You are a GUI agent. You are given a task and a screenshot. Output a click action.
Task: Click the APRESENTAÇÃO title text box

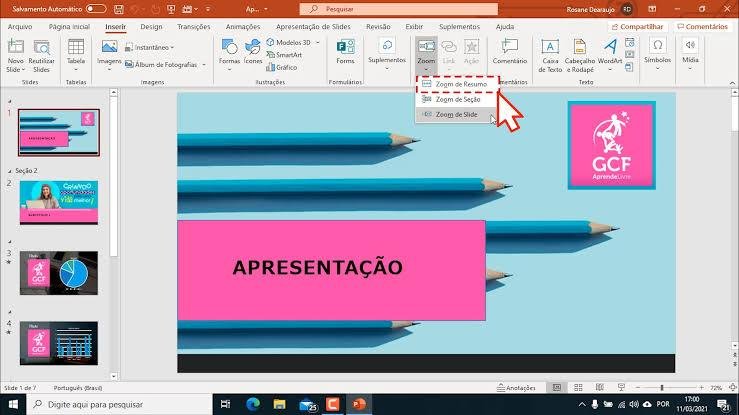pyautogui.click(x=331, y=270)
